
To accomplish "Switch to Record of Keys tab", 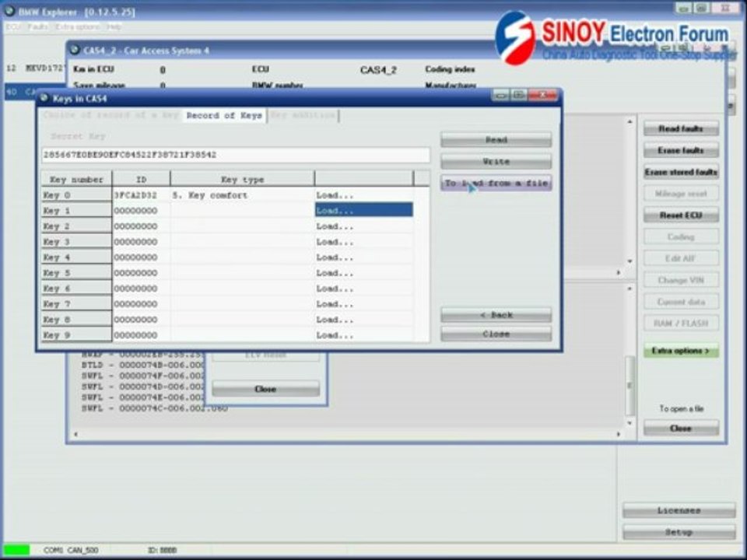I will [224, 115].
